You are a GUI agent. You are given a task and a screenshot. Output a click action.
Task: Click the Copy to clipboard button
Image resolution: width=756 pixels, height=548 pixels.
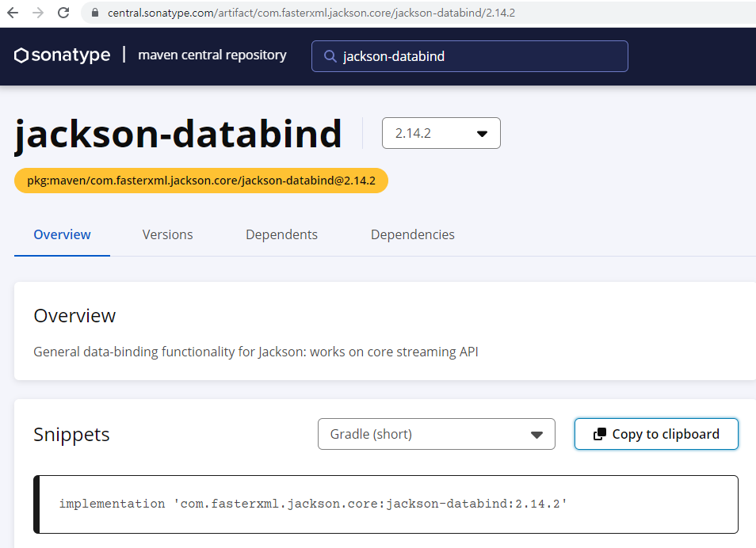click(x=656, y=434)
